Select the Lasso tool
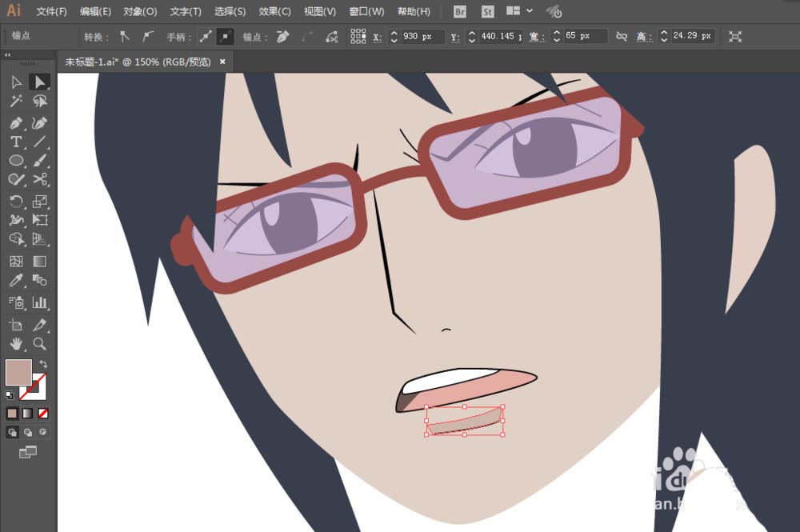The height and width of the screenshot is (532, 800). point(39,101)
